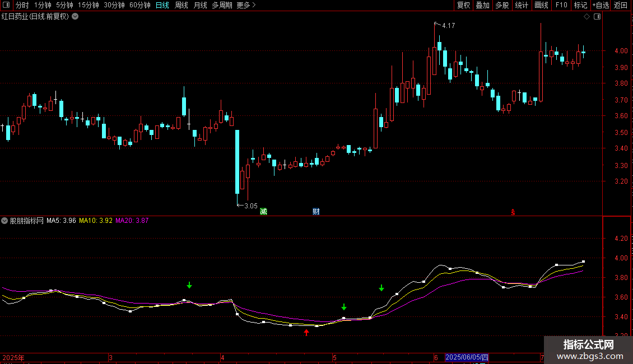633x364 pixels.
Task: Click the 3.20 upper price axis label
Action: (x=621, y=181)
